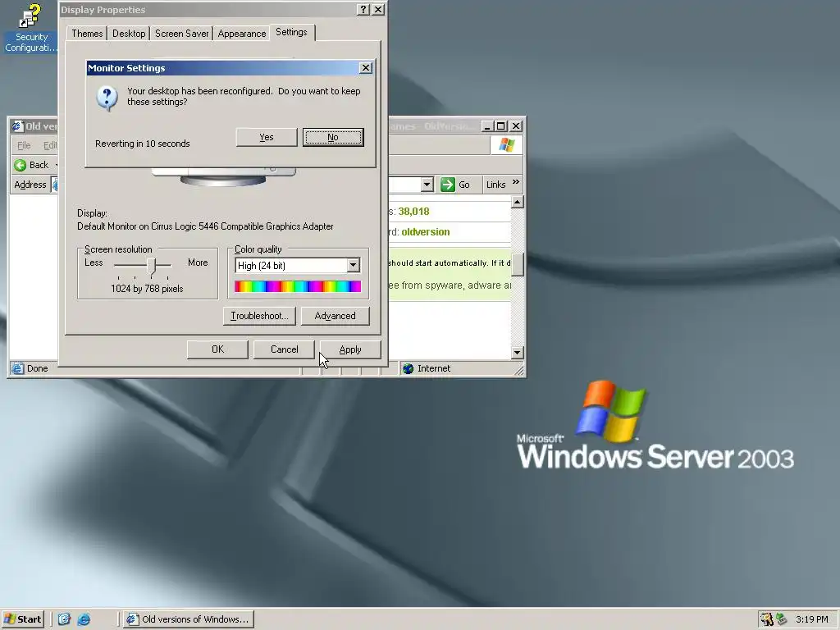The height and width of the screenshot is (630, 840).
Task: Minimize the Internet Explorer window
Action: (x=487, y=126)
